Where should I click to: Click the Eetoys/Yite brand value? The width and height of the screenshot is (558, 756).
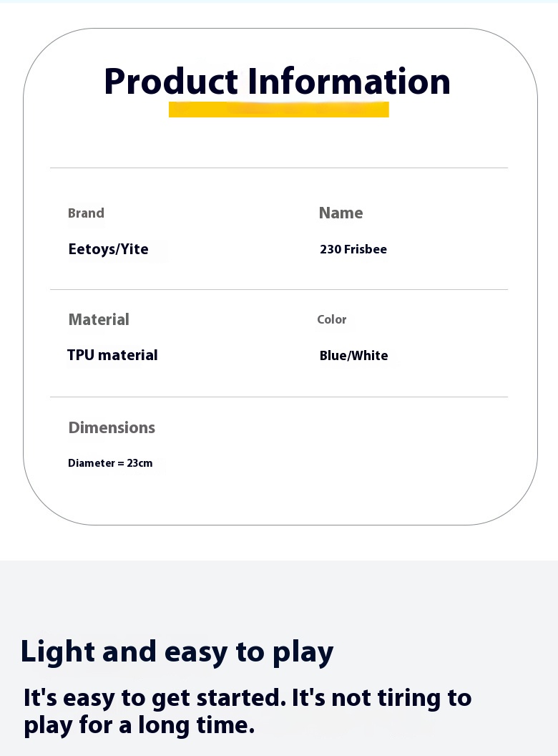[109, 250]
